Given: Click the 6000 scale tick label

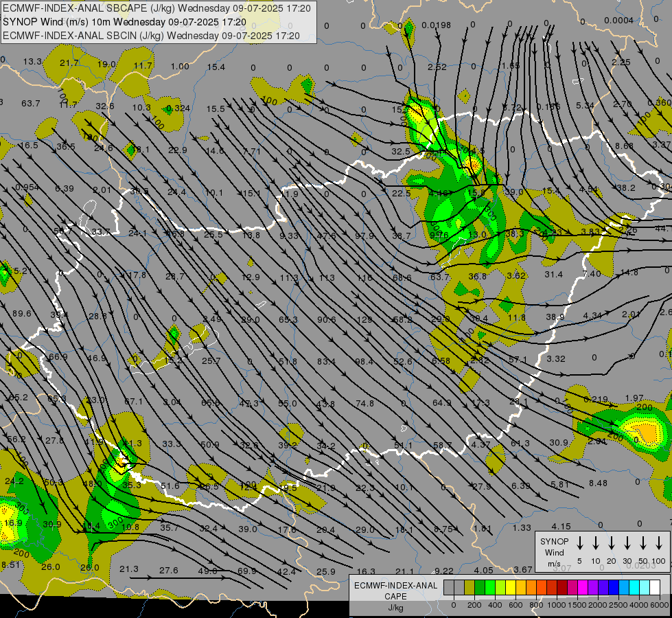Looking at the screenshot, I should (x=660, y=605).
